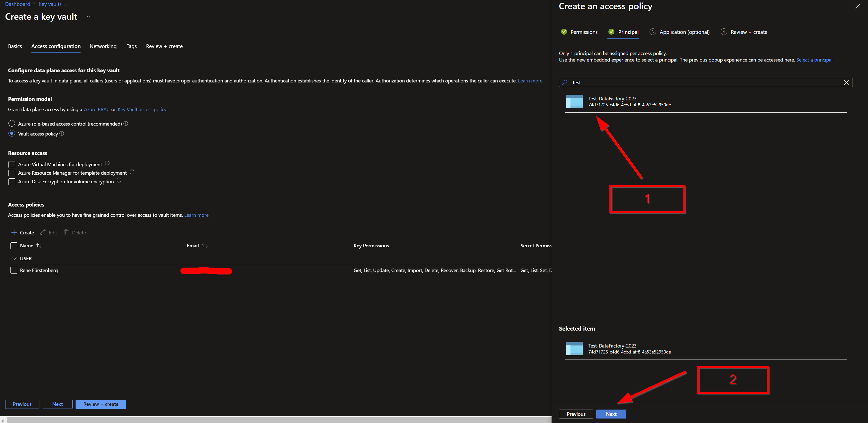The width and height of the screenshot is (868, 423).
Task: Click the Rene Fürstenberg name cell
Action: pos(39,270)
